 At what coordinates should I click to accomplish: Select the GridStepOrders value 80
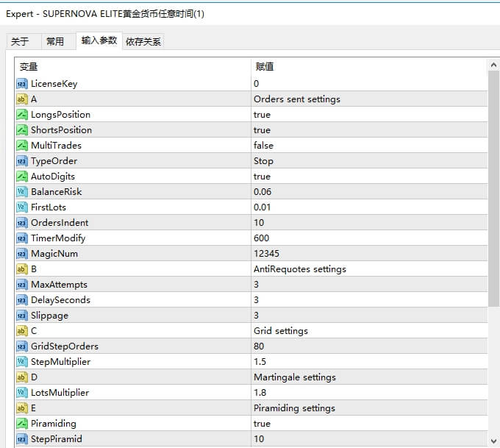click(x=259, y=346)
